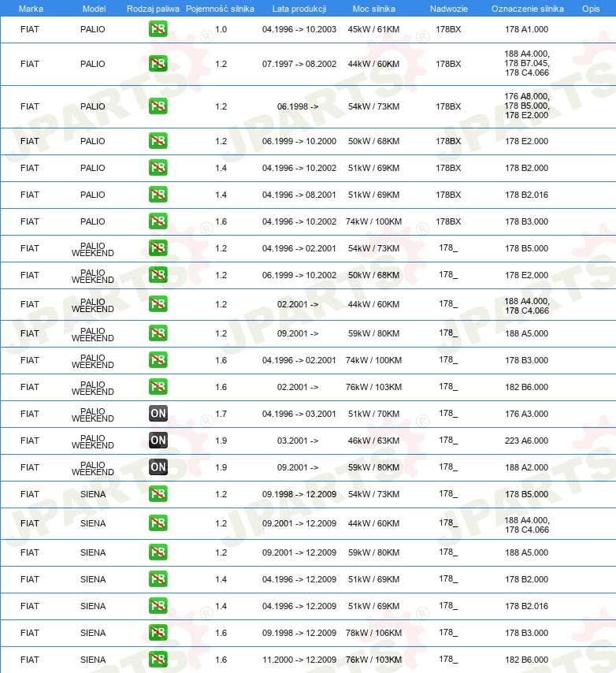Click petrol icon in Siena 178 B5.000 row
This screenshot has width=616, height=673.
pos(158,494)
